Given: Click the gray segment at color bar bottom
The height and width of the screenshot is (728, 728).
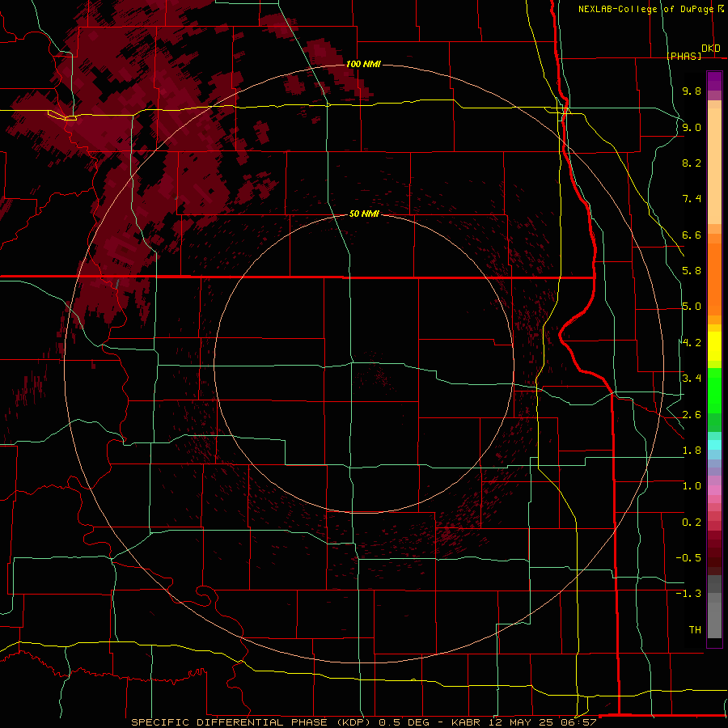Looking at the screenshot, I should [x=714, y=607].
